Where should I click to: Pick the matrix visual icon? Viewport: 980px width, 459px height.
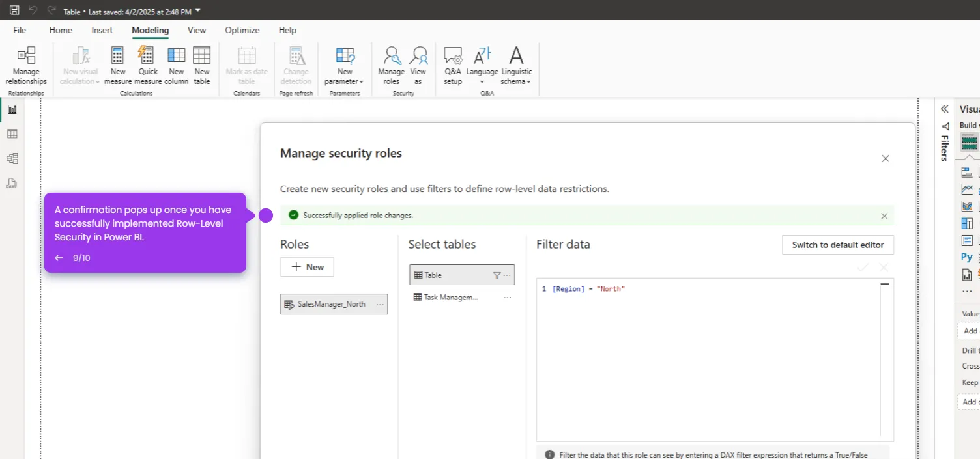pos(967,223)
